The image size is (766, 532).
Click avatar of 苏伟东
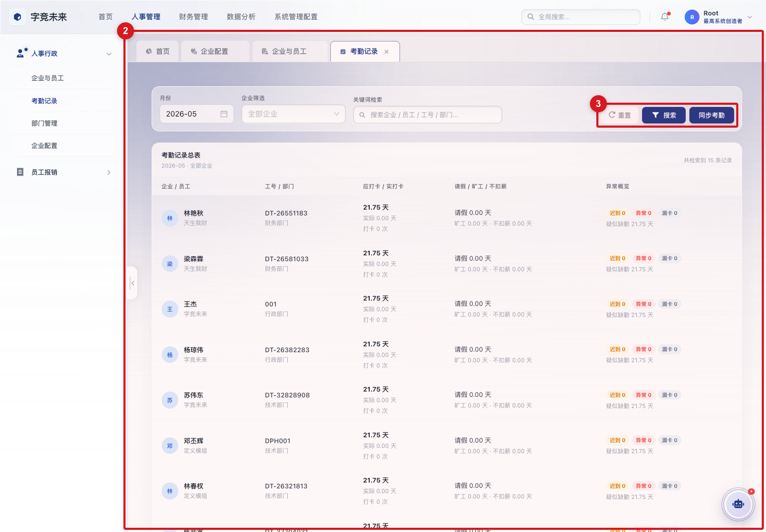point(170,400)
